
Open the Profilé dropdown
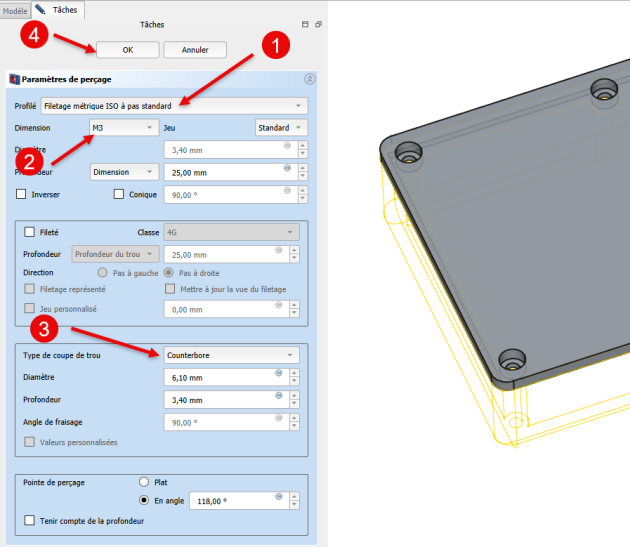[173, 106]
